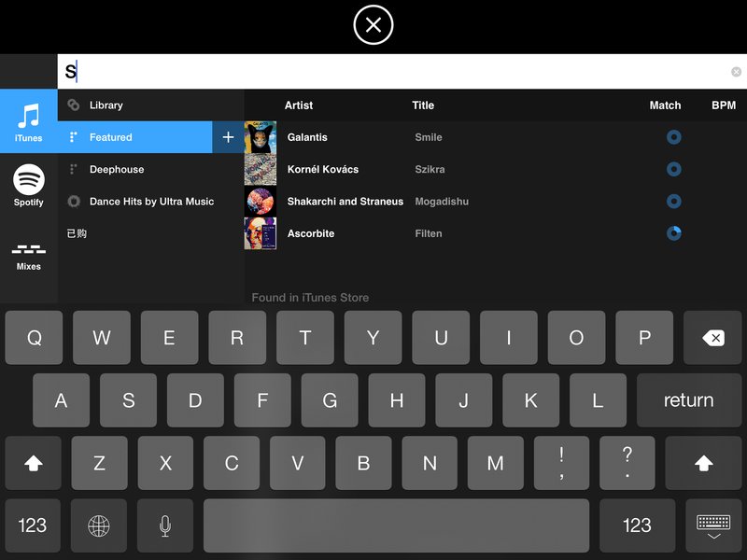Switch to the Spotify source tab
Image resolution: width=747 pixels, height=560 pixels.
(29, 185)
